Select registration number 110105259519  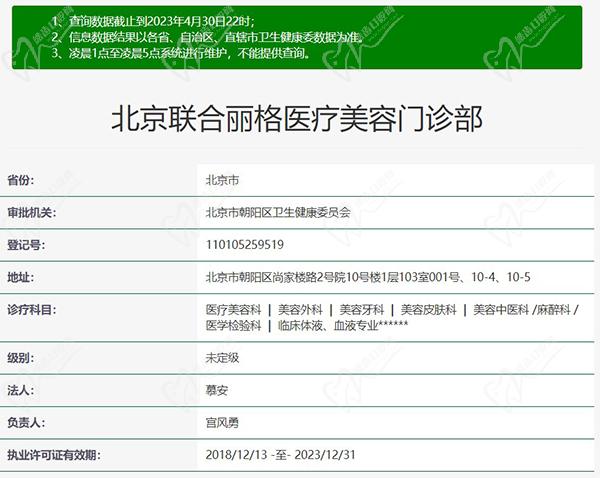pos(245,244)
